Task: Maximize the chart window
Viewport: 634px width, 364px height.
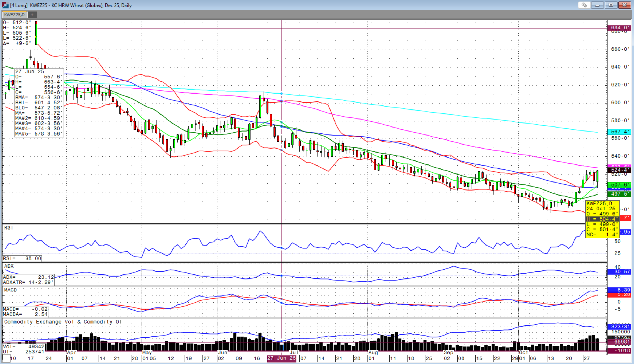Action: tap(611, 5)
